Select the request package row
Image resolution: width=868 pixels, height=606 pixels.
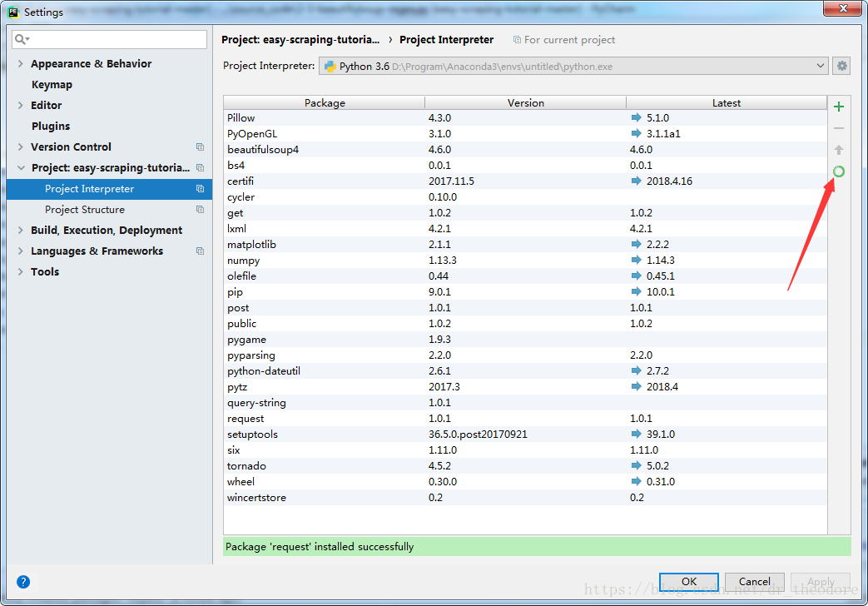tap(525, 418)
